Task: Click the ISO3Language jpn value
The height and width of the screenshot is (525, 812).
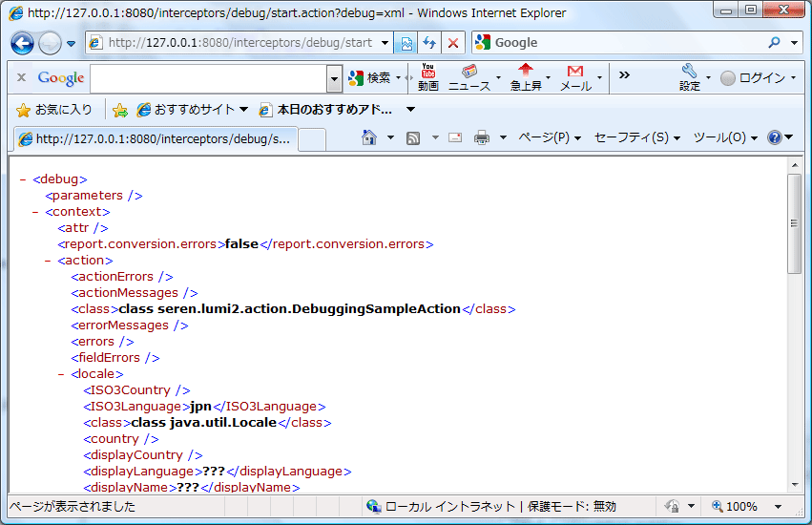Action: pos(200,407)
